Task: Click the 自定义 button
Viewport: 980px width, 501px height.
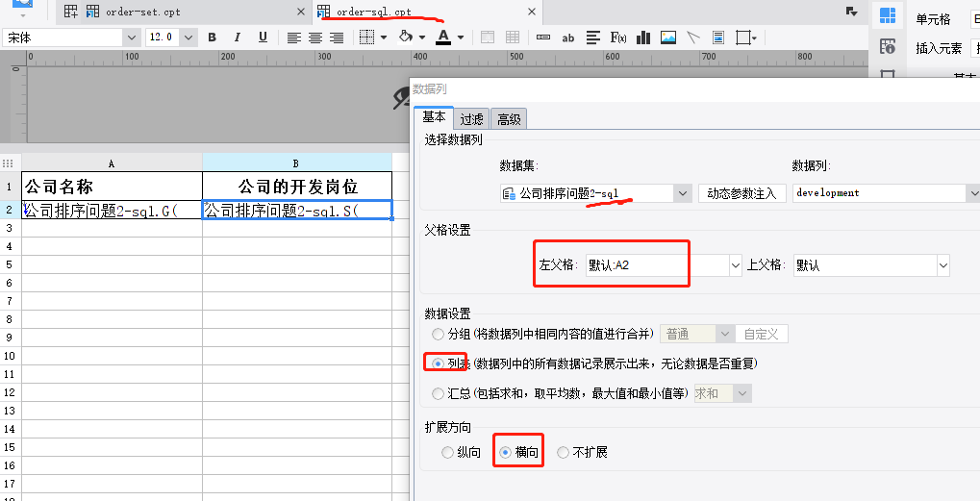Action: point(762,334)
